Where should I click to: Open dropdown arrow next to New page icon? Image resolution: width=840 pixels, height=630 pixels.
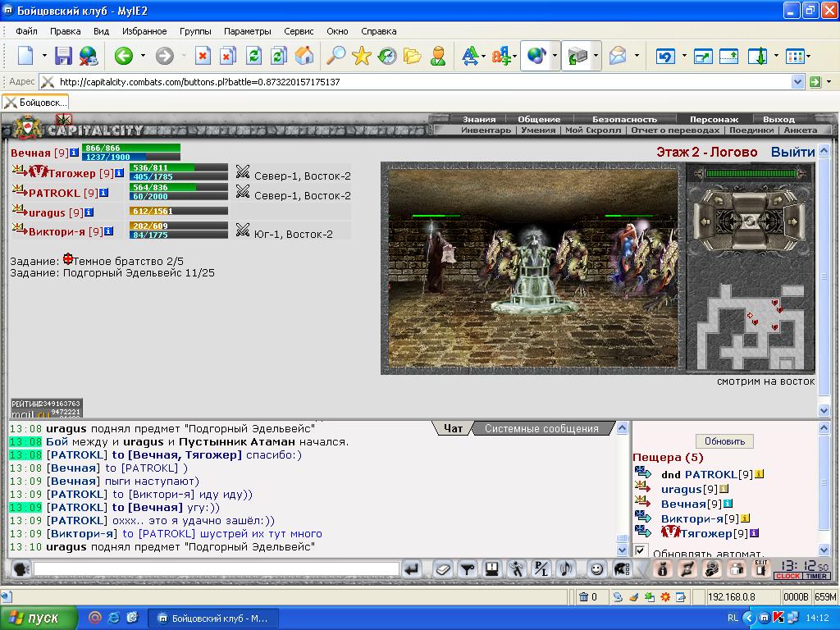pos(44,56)
